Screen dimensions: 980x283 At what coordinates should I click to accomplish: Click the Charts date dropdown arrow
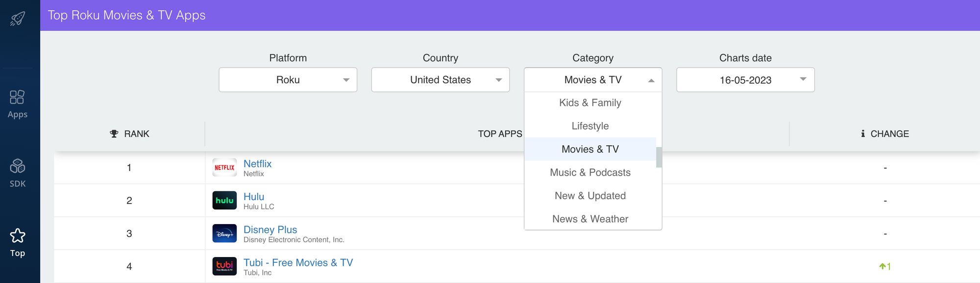coord(803,79)
